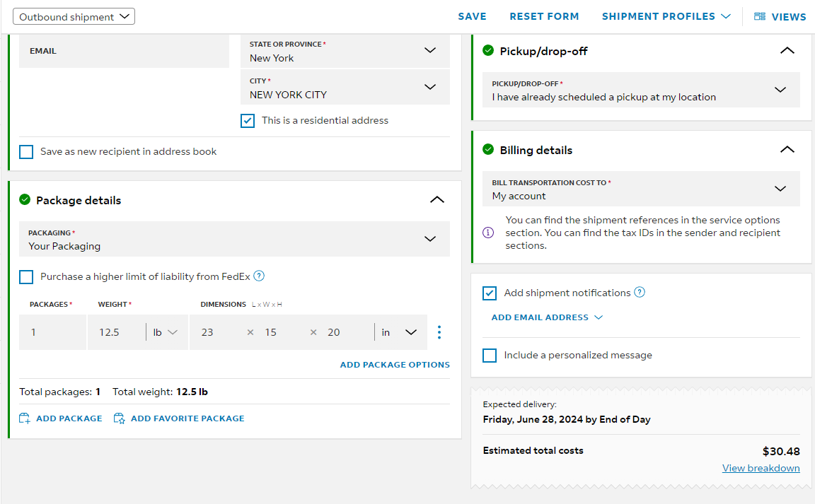Click the length field showing 23
The height and width of the screenshot is (504, 815).
[217, 332]
